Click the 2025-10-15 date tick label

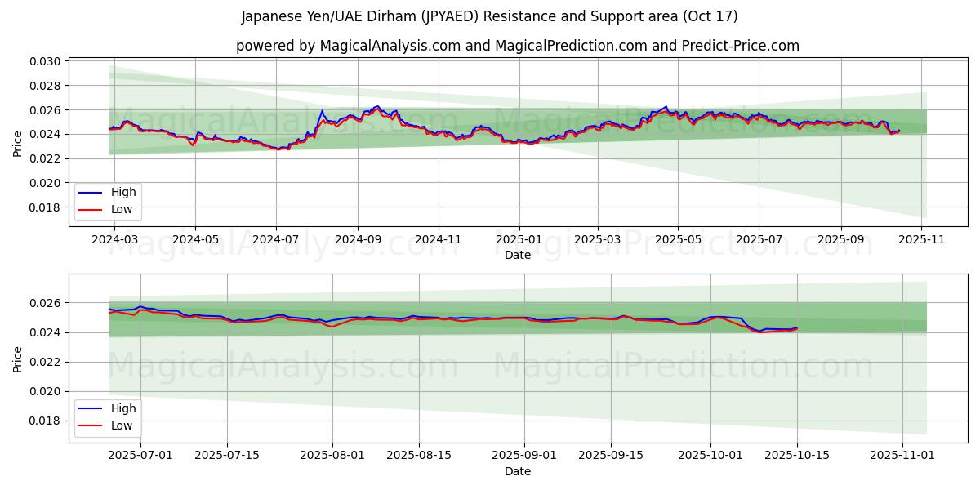click(797, 453)
